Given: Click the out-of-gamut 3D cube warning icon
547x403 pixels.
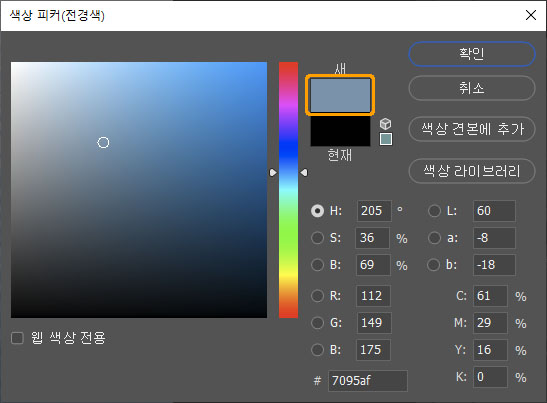Looking at the screenshot, I should [x=385, y=124].
